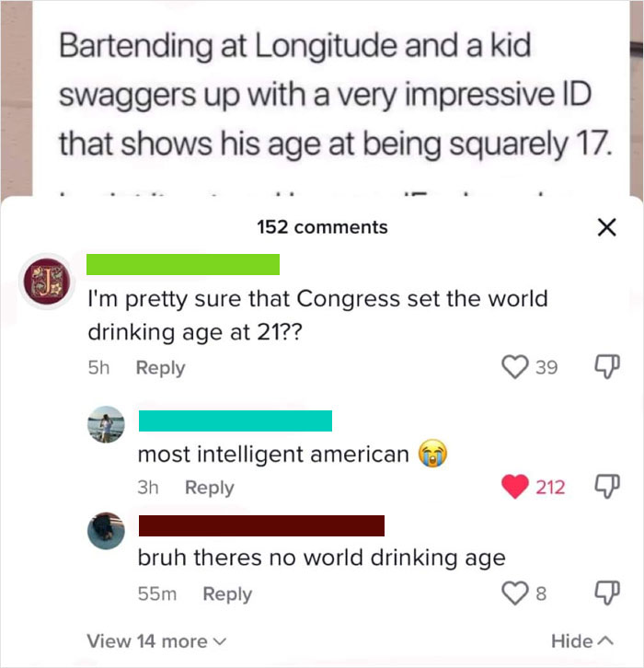644x668 pixels.
Task: Open the dark red-highlighted username
Action: click(261, 525)
